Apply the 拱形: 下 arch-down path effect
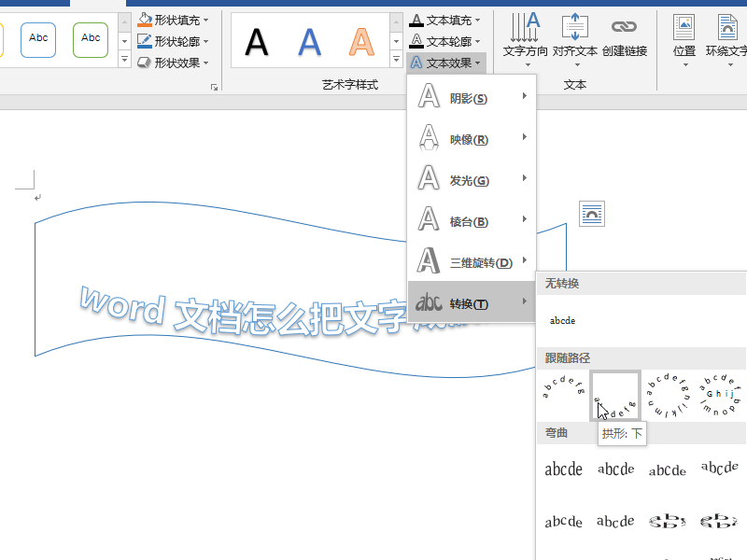Screen dimensions: 747x560 615,395
